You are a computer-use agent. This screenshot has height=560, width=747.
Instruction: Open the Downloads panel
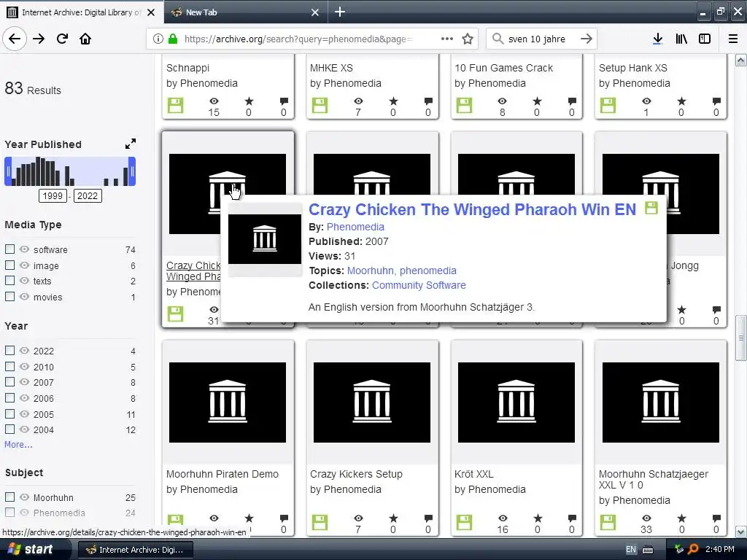(x=657, y=39)
